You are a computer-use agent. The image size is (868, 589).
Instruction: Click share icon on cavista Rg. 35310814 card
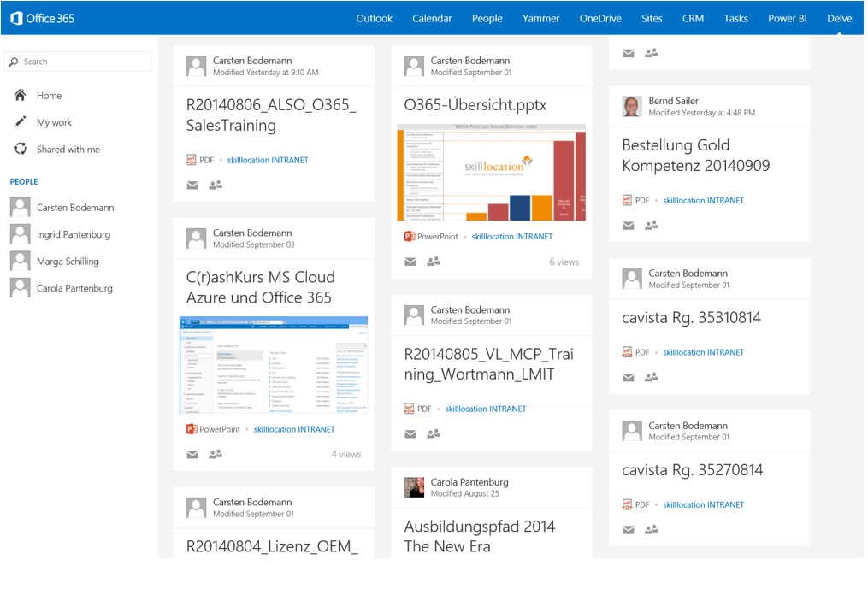point(652,377)
